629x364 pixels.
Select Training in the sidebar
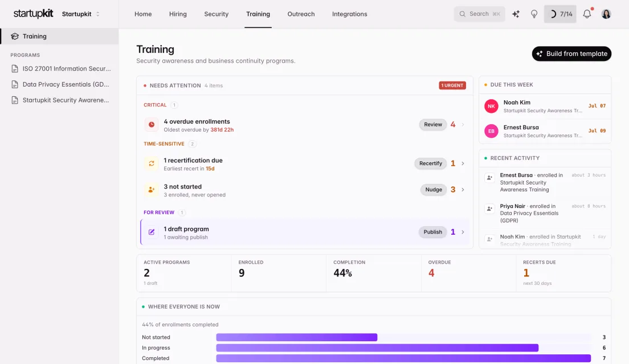pyautogui.click(x=59, y=36)
